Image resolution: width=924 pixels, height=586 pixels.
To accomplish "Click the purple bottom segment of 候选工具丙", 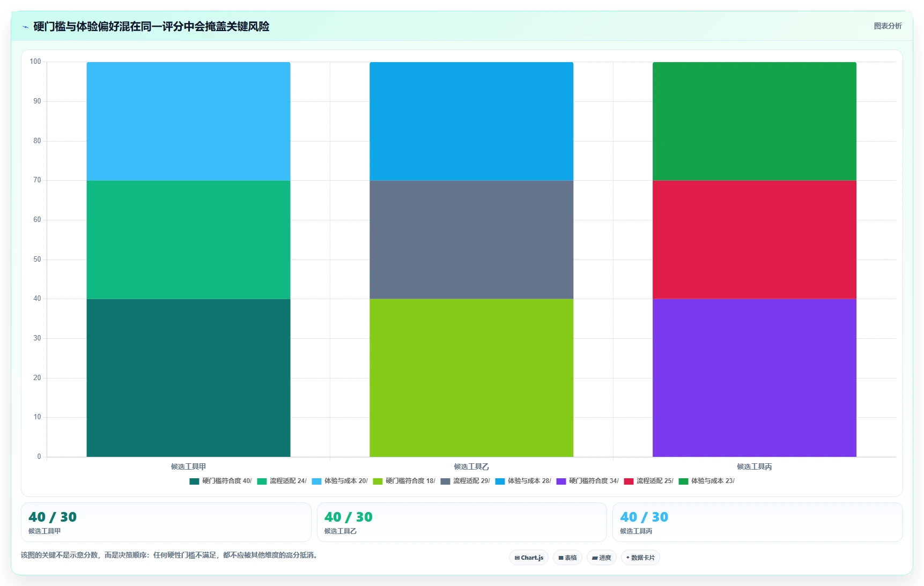I will (755, 377).
